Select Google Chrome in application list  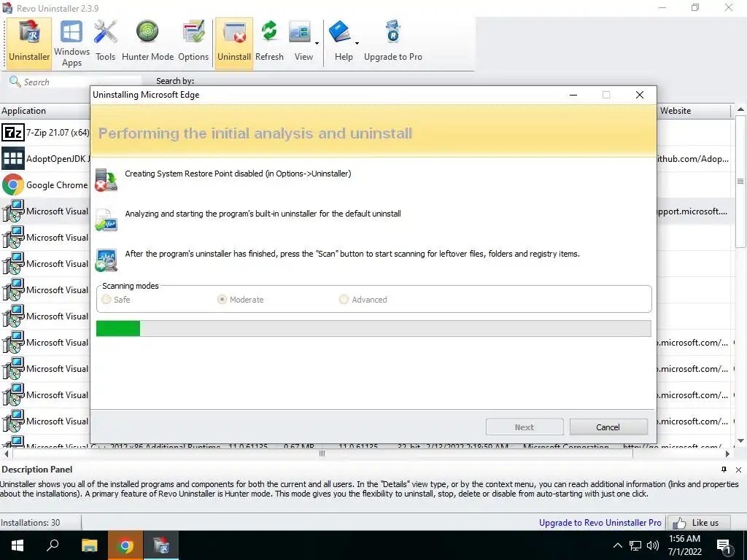tap(45, 184)
